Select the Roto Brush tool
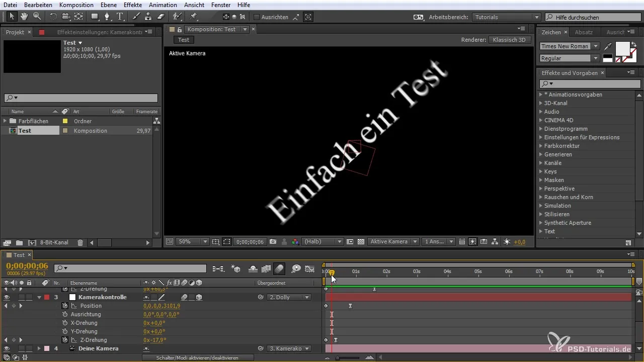Viewport: 644px width, 362px height. tap(177, 17)
